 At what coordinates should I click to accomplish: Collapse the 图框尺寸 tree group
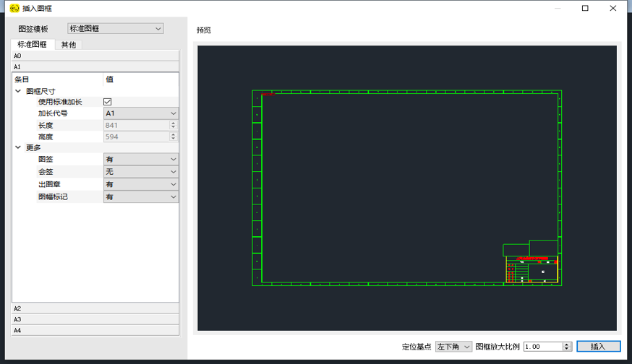[x=18, y=92]
